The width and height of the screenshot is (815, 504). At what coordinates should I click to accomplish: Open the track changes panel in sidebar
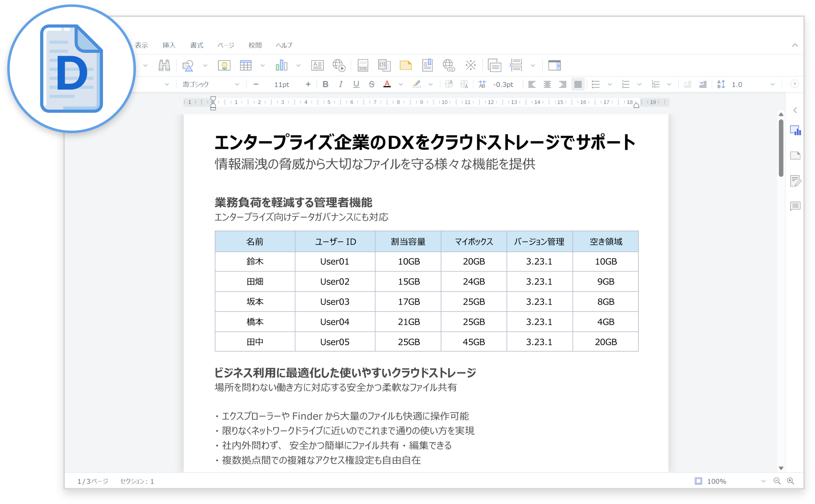coord(795,181)
